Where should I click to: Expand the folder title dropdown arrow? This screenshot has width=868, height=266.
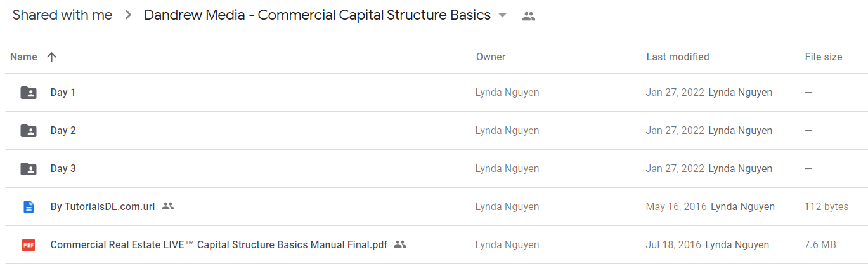[503, 16]
